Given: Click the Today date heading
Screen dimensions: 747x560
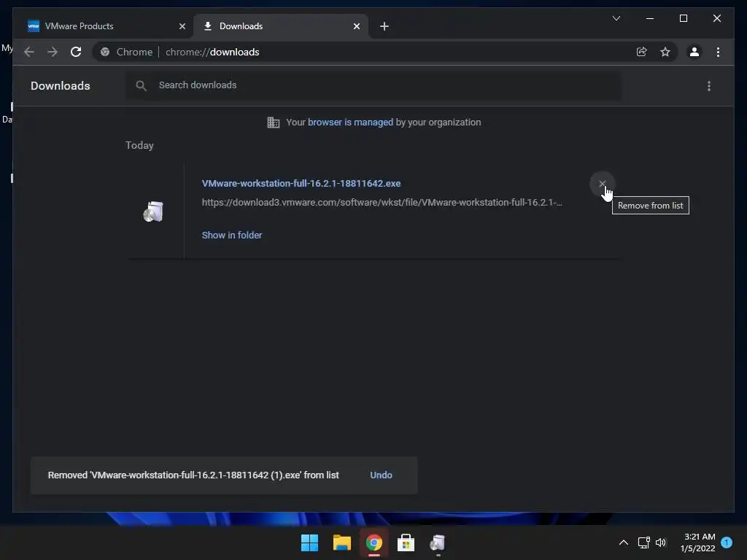Looking at the screenshot, I should (x=139, y=145).
